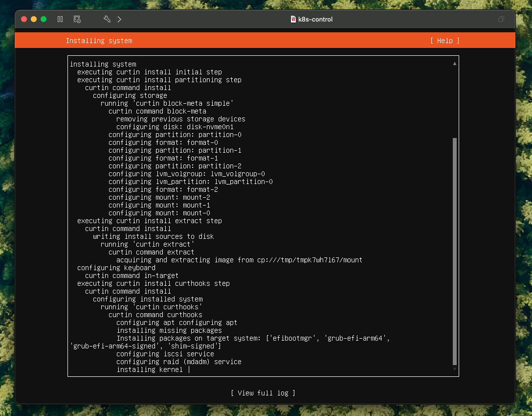This screenshot has height=416, width=532.
Task: Click the log scrollbar up arrow
Action: point(455,64)
